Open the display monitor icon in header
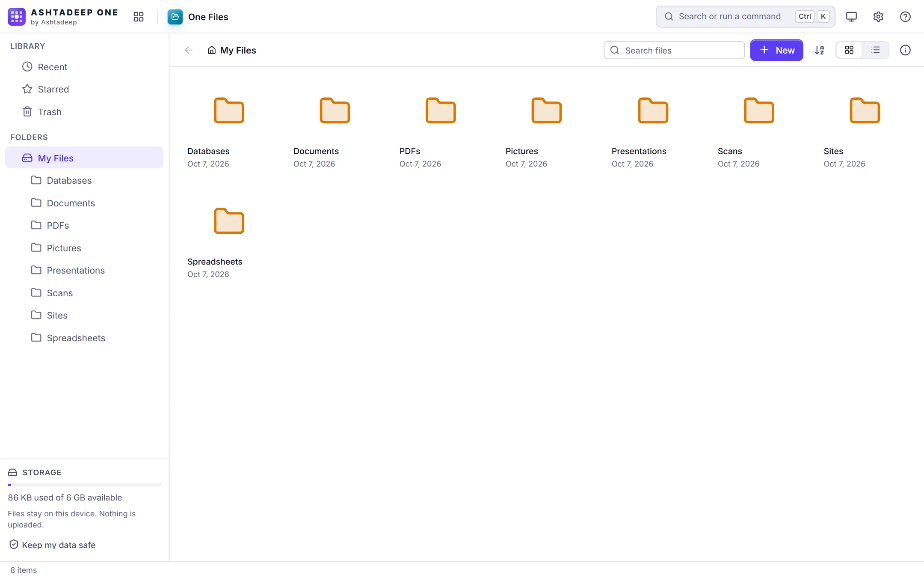The height and width of the screenshot is (578, 924). click(851, 17)
